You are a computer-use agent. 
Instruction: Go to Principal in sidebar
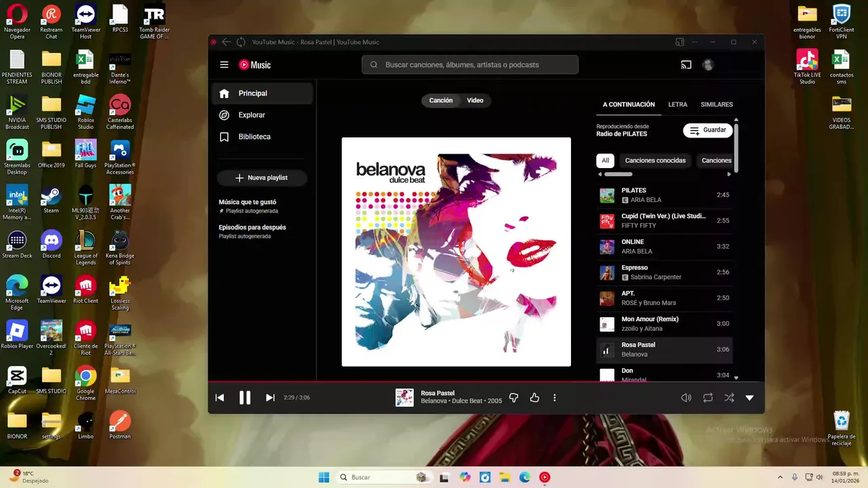(263, 94)
